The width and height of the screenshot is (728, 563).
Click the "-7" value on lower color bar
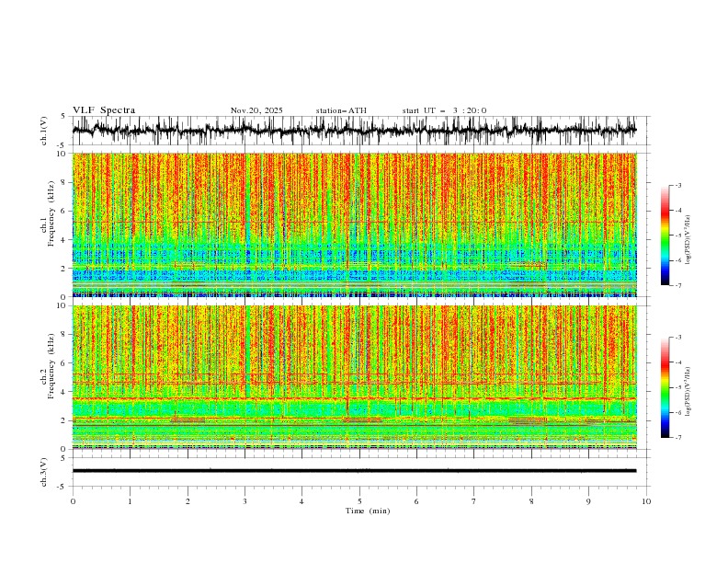[677, 438]
